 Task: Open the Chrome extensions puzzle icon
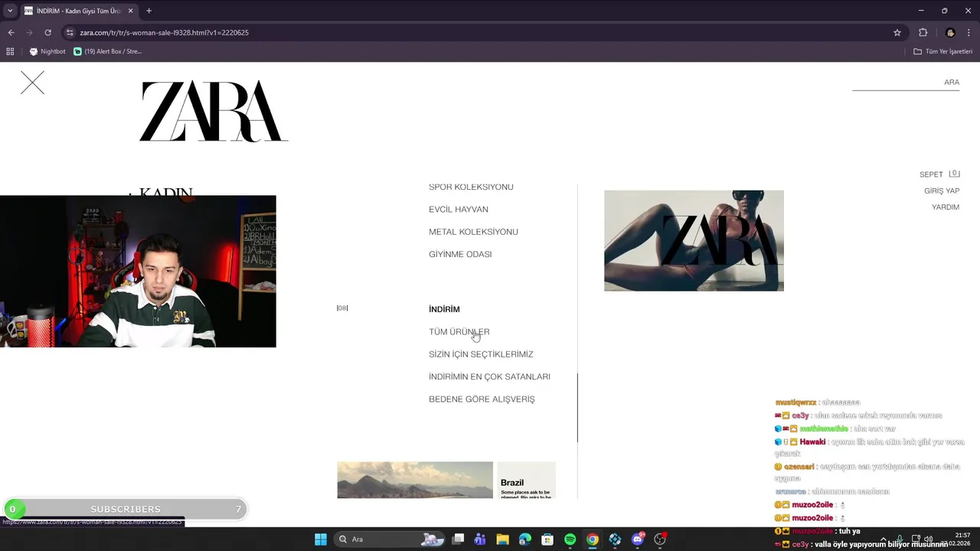(x=923, y=33)
